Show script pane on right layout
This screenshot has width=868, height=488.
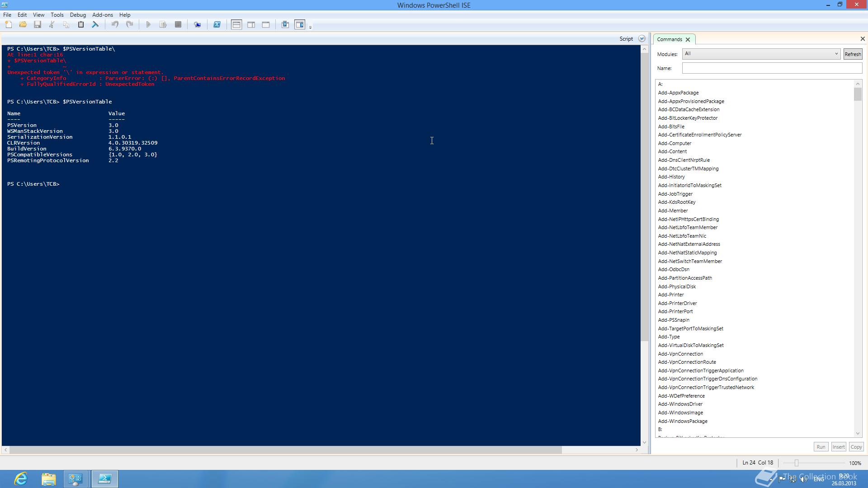251,25
